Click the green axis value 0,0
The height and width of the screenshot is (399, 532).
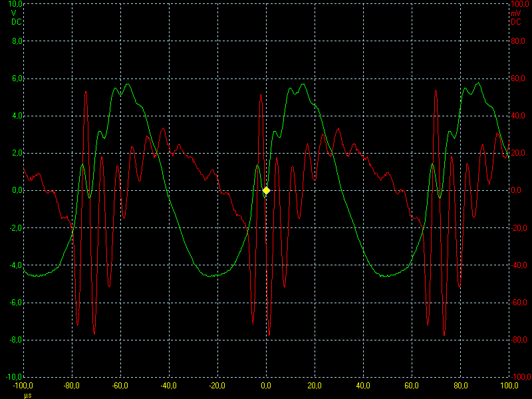[x=17, y=190]
